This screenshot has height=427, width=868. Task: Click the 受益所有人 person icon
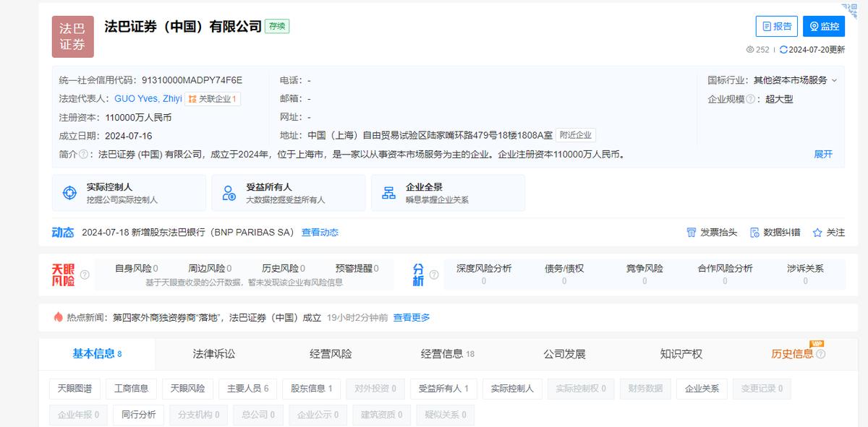[229, 193]
